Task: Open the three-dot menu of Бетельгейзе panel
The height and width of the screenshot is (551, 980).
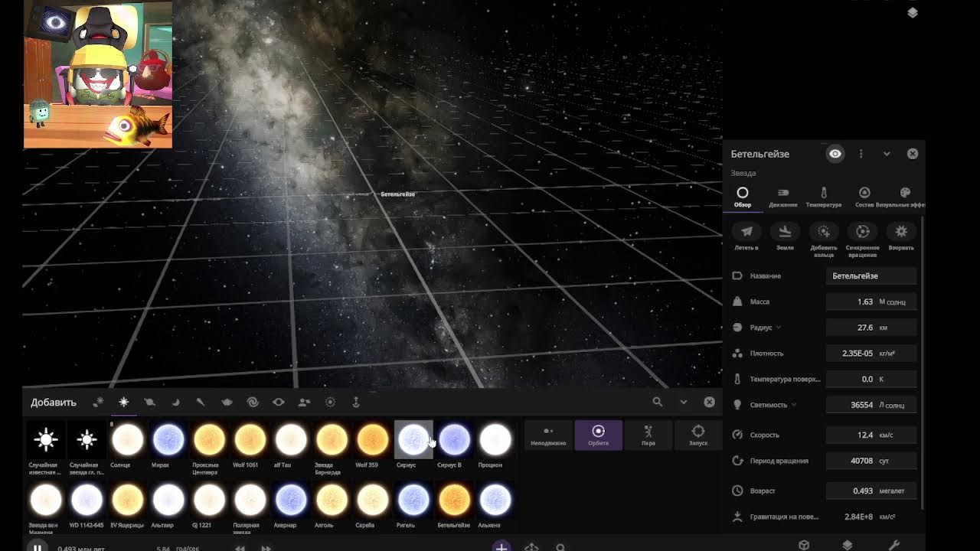Action: (x=861, y=154)
